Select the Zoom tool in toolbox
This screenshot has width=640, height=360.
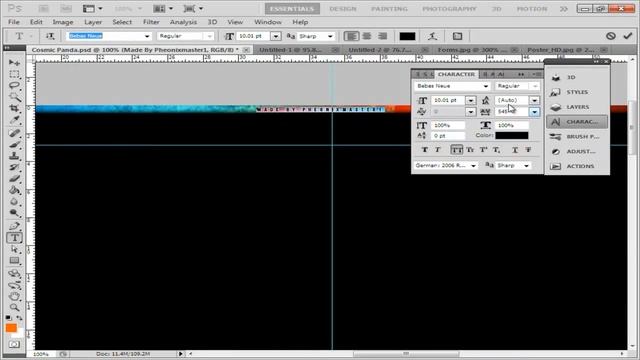(x=14, y=307)
